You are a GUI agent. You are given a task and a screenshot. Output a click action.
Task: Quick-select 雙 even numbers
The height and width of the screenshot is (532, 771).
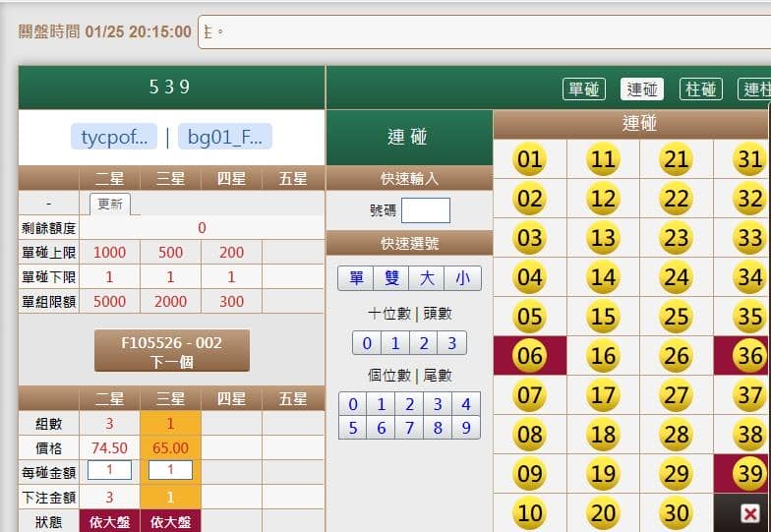point(391,278)
